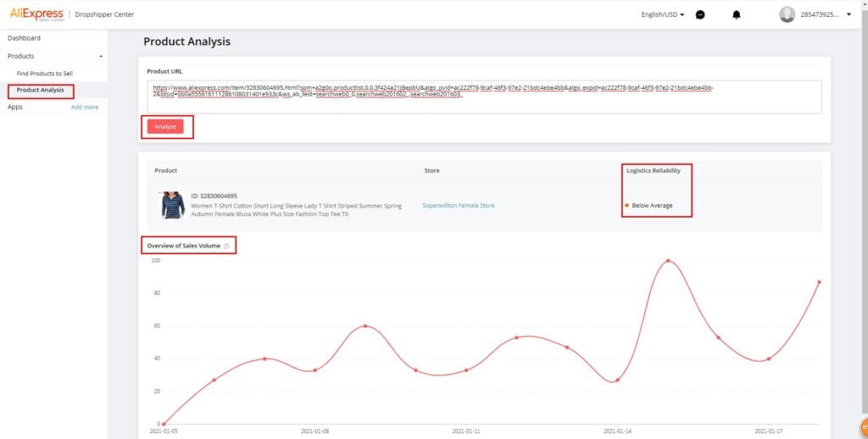This screenshot has width=868, height=439.
Task: Open the English/USD language dropdown
Action: [x=663, y=14]
